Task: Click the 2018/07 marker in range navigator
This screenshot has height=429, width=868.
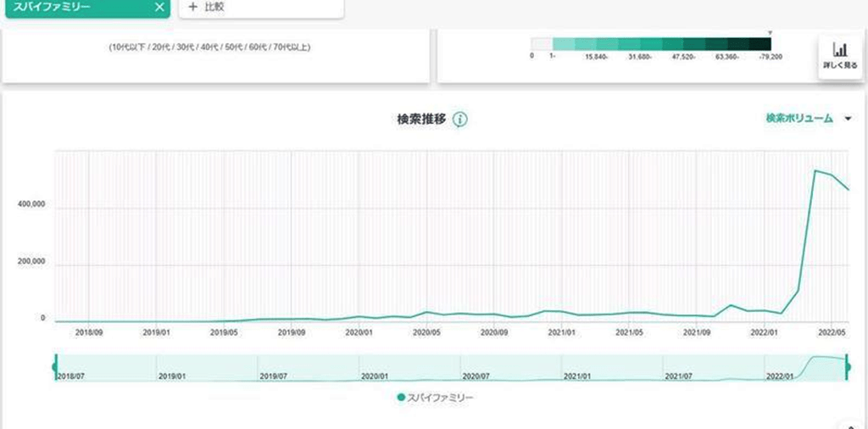Action: tap(71, 376)
